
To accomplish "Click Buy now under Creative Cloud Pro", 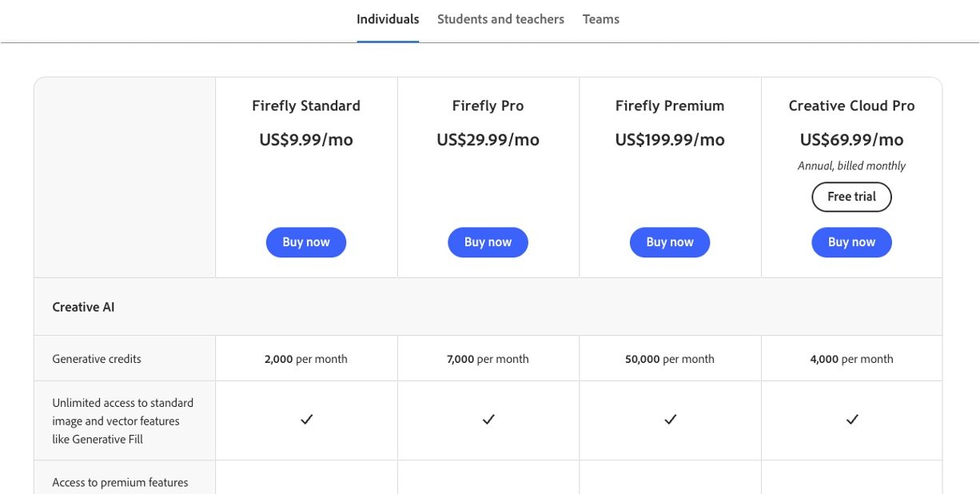I will [x=851, y=242].
